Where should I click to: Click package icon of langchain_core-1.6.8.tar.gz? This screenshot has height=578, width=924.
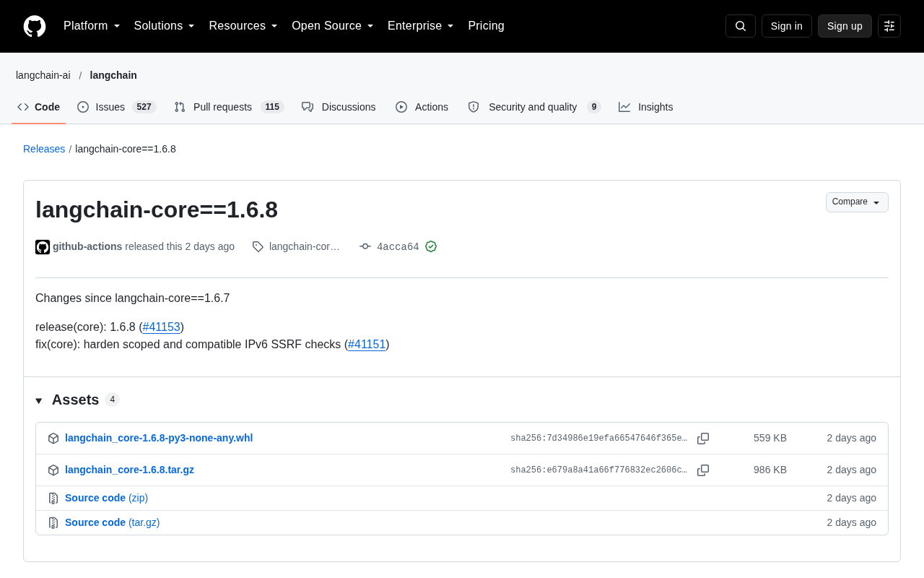(53, 470)
